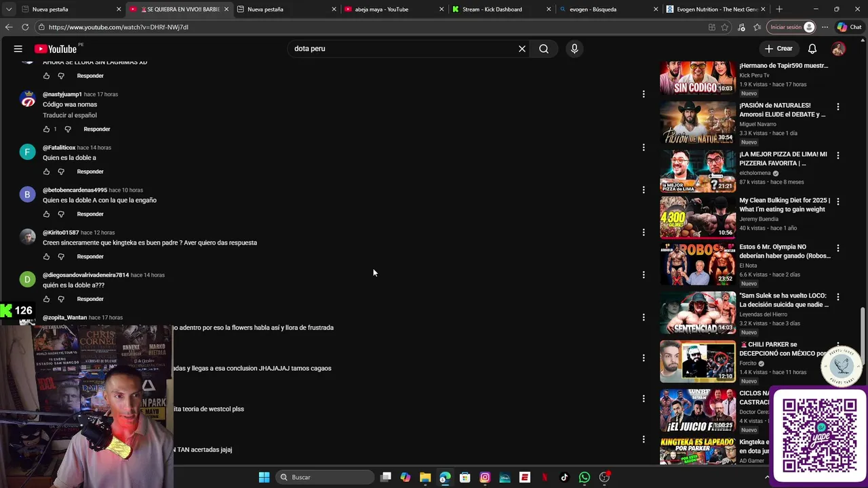The height and width of the screenshot is (488, 868).
Task: Like the comment by @nastyjuamp1
Action: tap(46, 129)
